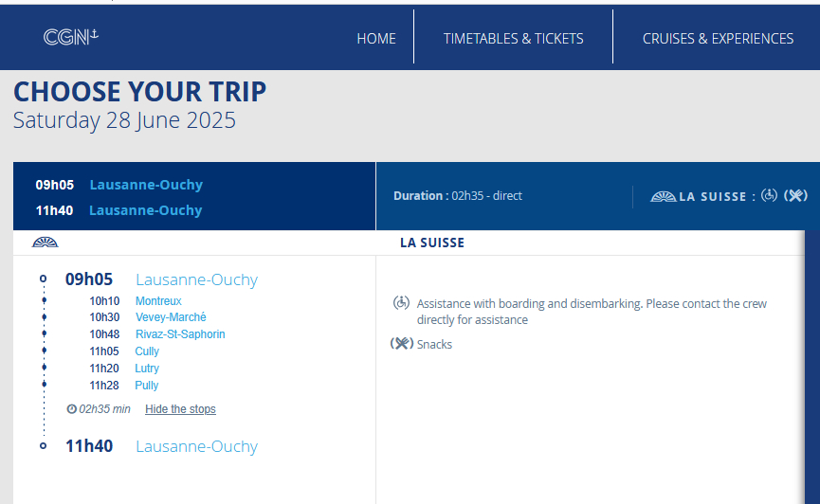The width and height of the screenshot is (820, 504).
Task: Open CRUISES & EXPERIENCES menu
Action: [718, 39]
